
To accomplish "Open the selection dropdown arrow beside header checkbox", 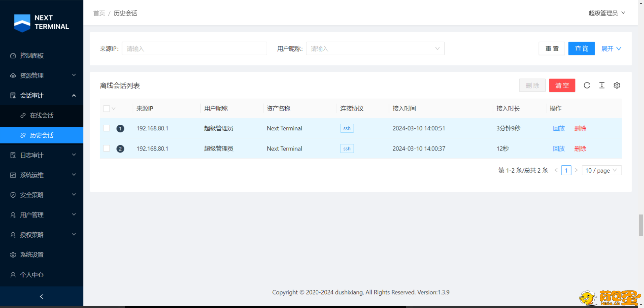I will tap(114, 109).
